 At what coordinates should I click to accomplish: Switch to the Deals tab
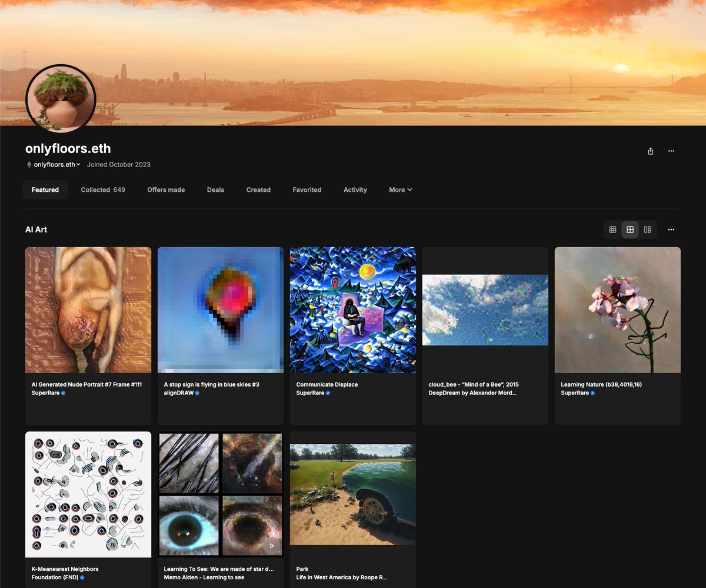[215, 190]
